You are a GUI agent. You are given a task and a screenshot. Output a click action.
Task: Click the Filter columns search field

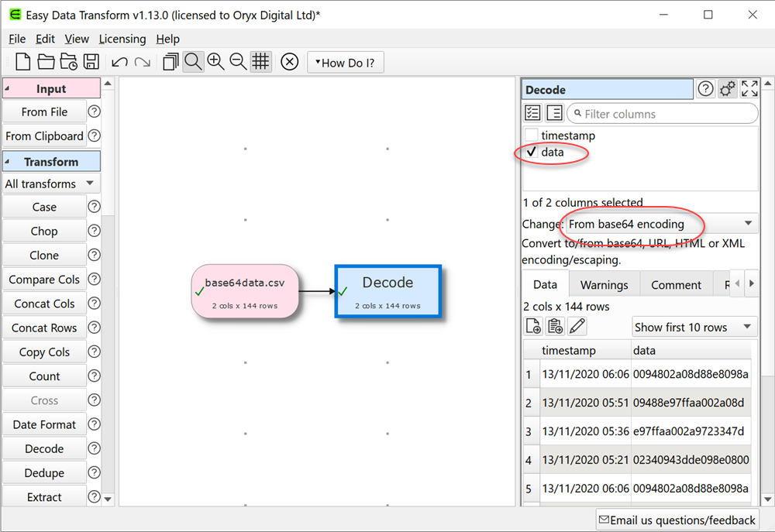[x=666, y=114]
